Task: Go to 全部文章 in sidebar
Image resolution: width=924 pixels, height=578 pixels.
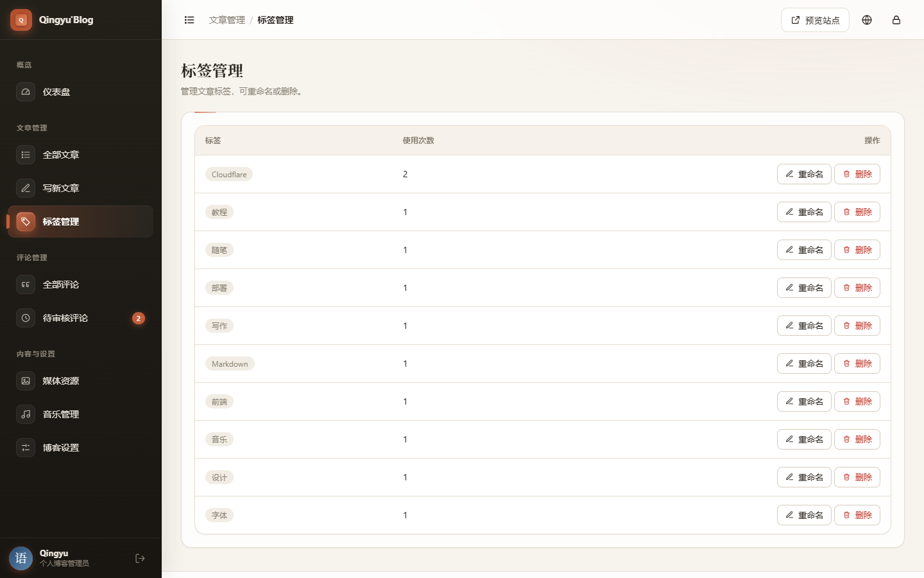Action: pyautogui.click(x=80, y=155)
